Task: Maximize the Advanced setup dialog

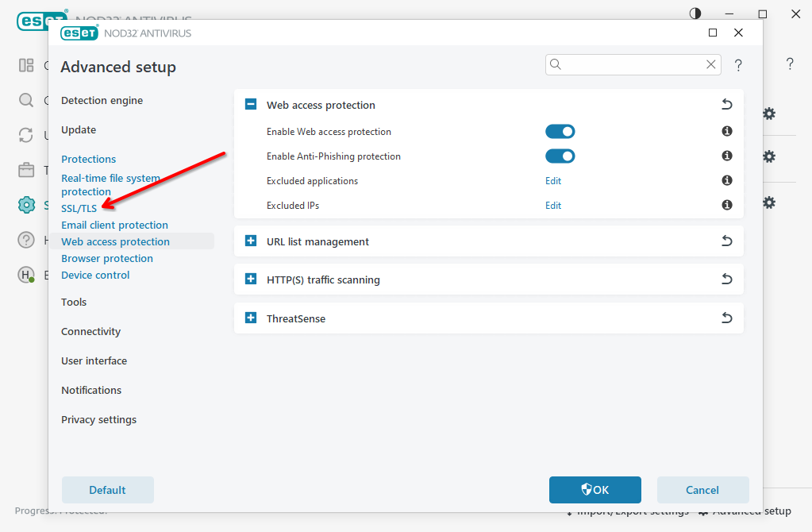Action: point(713,33)
